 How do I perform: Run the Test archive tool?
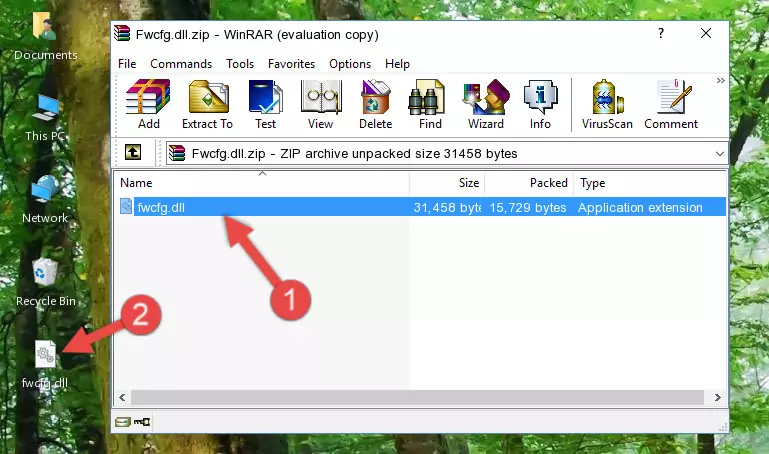pyautogui.click(x=265, y=104)
